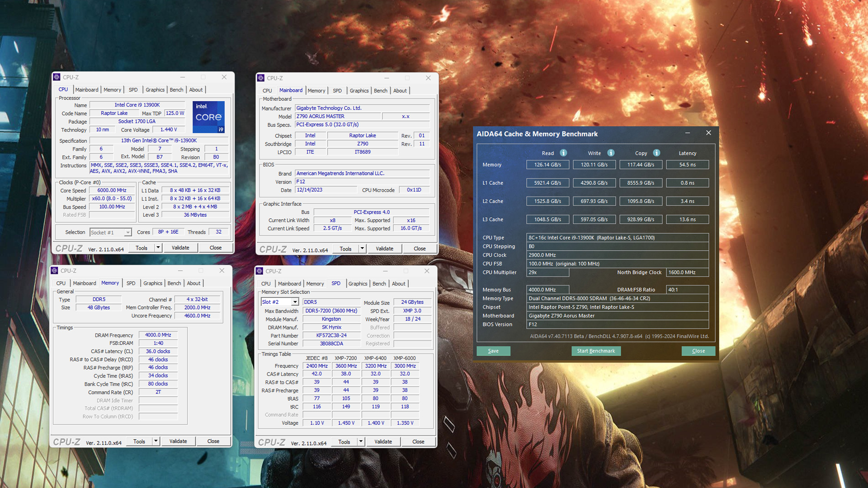This screenshot has height=488, width=868.
Task: Click Max Bandwidth DDR5-7200 field
Action: click(331, 311)
